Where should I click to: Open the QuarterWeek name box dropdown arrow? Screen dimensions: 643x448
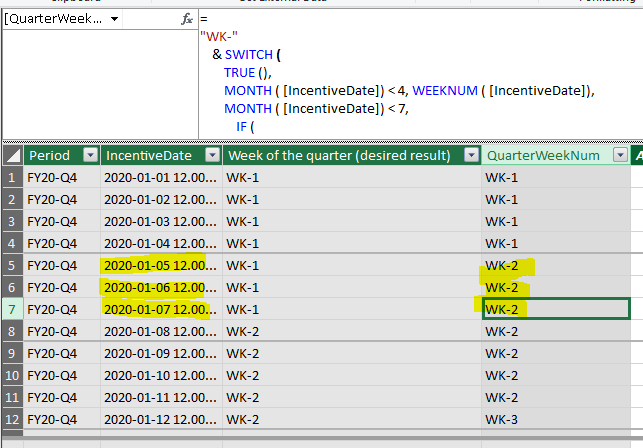click(114, 19)
